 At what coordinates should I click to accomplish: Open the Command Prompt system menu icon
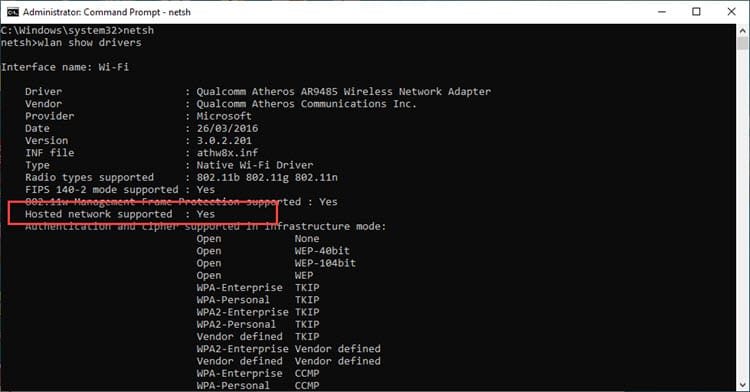coord(12,12)
